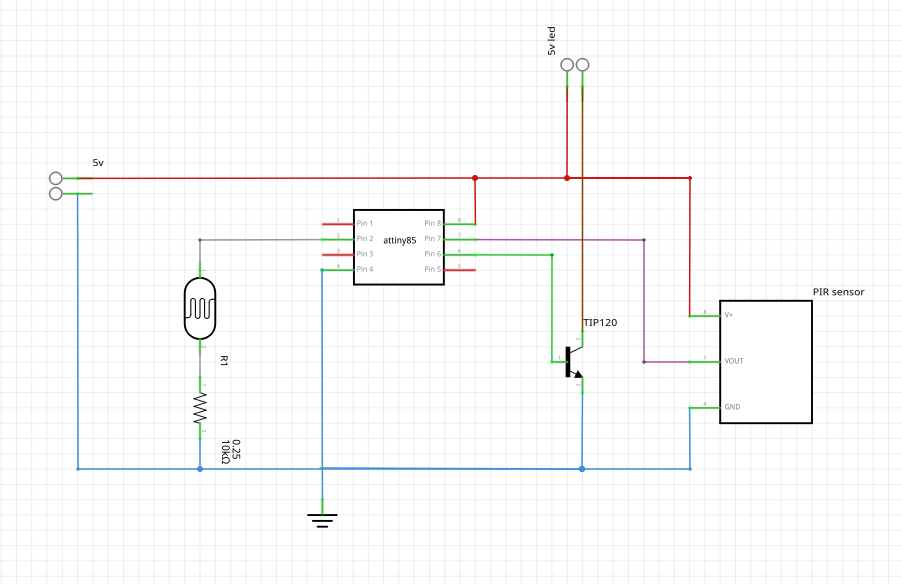The height and width of the screenshot is (584, 902).
Task: Select the GND pin on the PIR sensor
Action: click(732, 407)
